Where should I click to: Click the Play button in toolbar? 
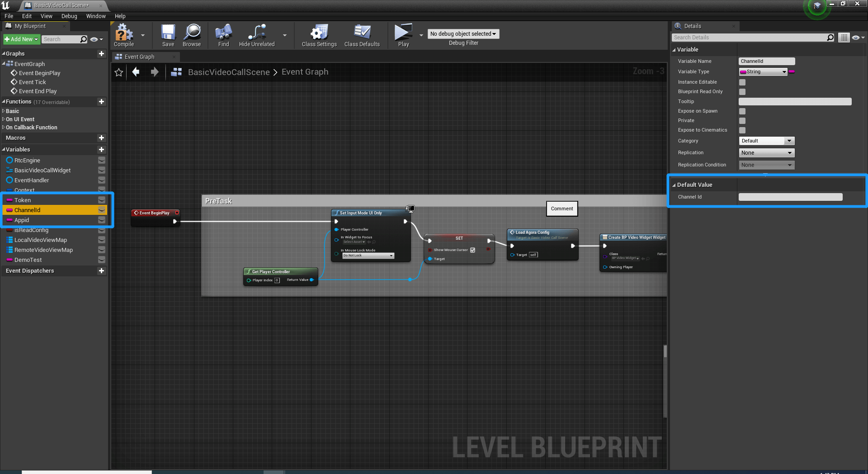click(x=403, y=35)
